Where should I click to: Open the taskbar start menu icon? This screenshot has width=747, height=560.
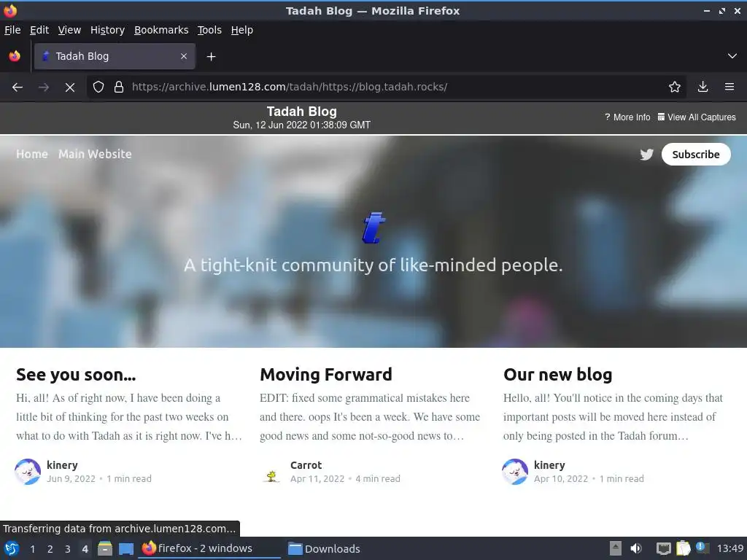click(x=12, y=548)
